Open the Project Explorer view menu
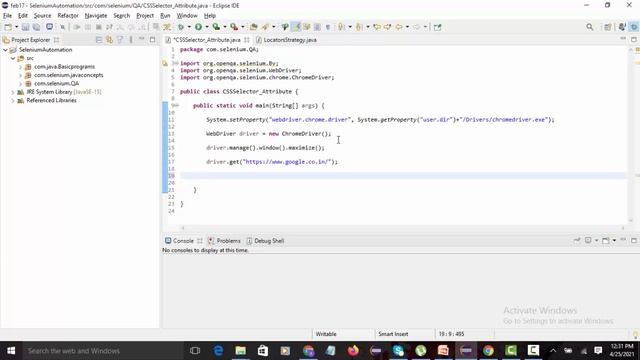 tap(131, 40)
